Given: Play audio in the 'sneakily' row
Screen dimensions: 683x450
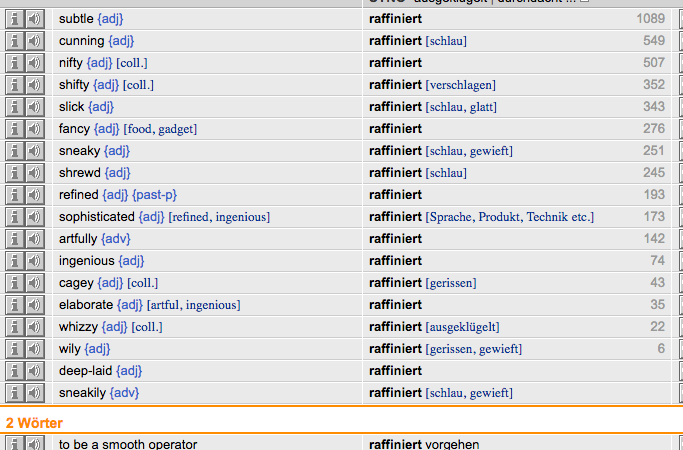Looking at the screenshot, I should point(34,393).
